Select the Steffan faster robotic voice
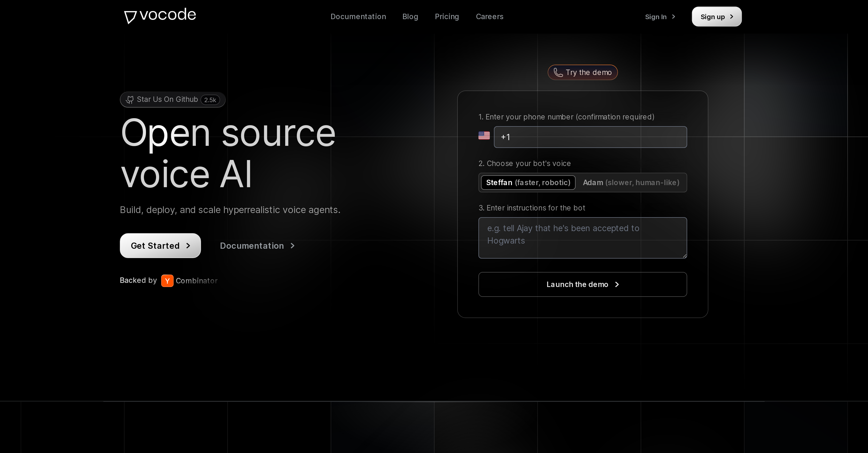868x453 pixels. coord(528,183)
